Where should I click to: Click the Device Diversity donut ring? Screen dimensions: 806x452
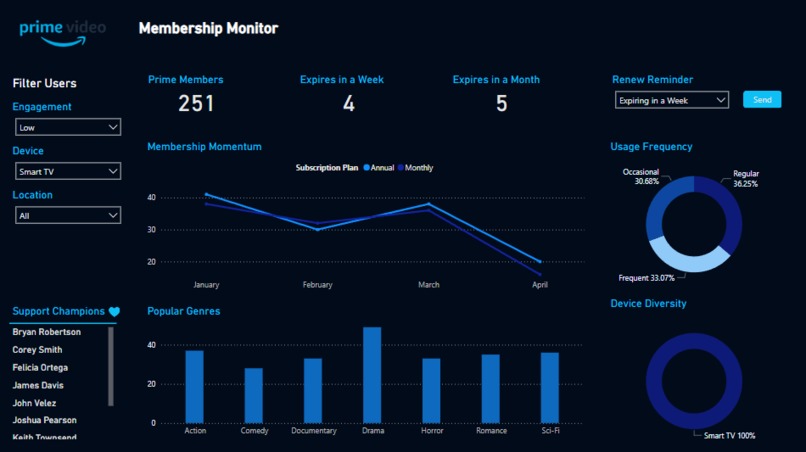click(654, 381)
